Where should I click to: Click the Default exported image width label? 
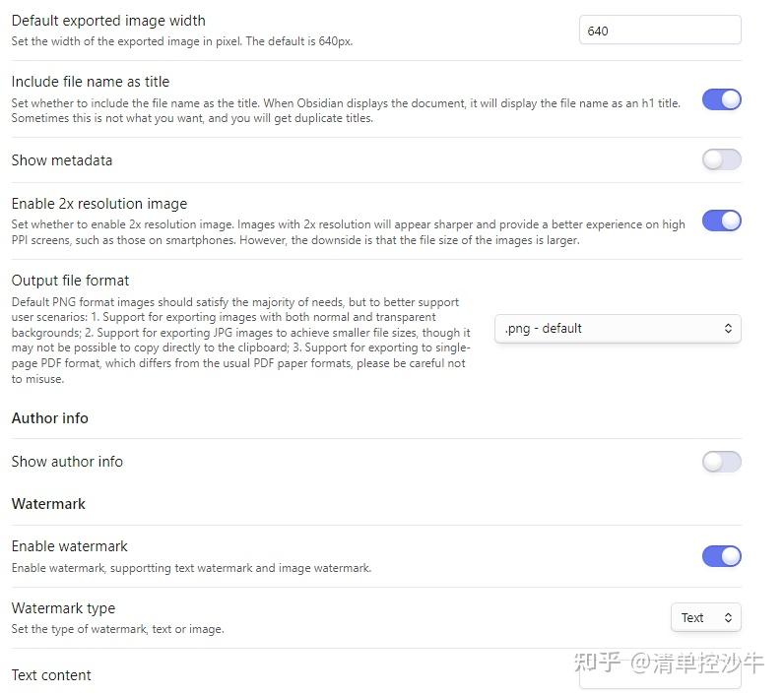coord(108,21)
